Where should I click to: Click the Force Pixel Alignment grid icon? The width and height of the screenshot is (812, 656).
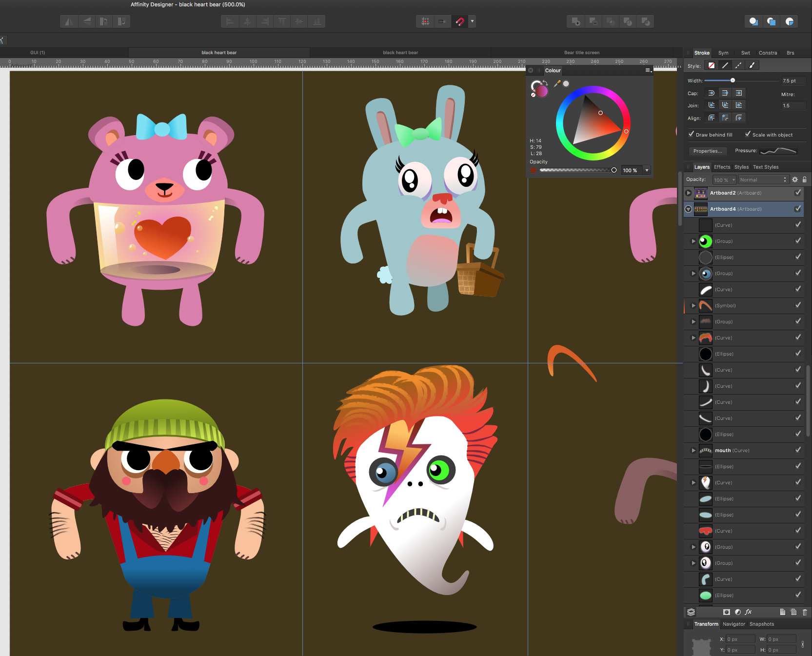(x=425, y=21)
